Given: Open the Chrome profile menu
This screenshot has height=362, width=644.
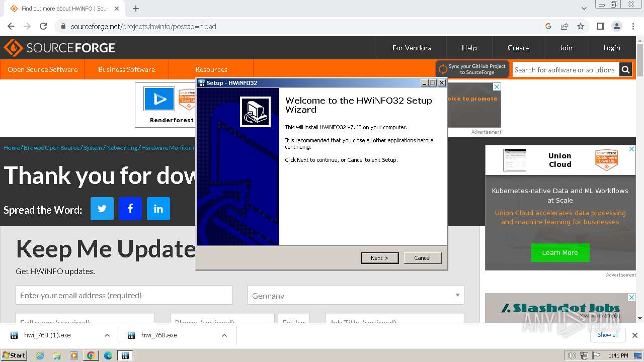Looking at the screenshot, I should click(x=617, y=26).
